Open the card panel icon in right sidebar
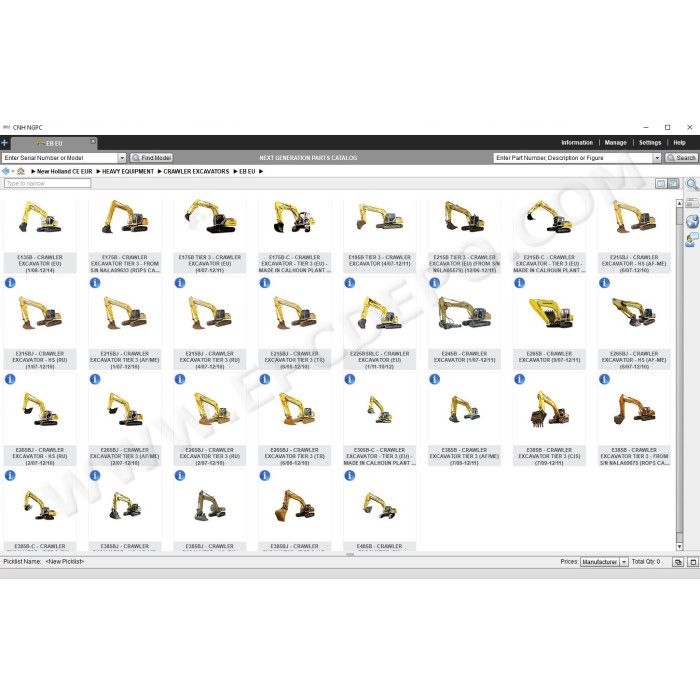The height and width of the screenshot is (700, 700). [x=692, y=203]
